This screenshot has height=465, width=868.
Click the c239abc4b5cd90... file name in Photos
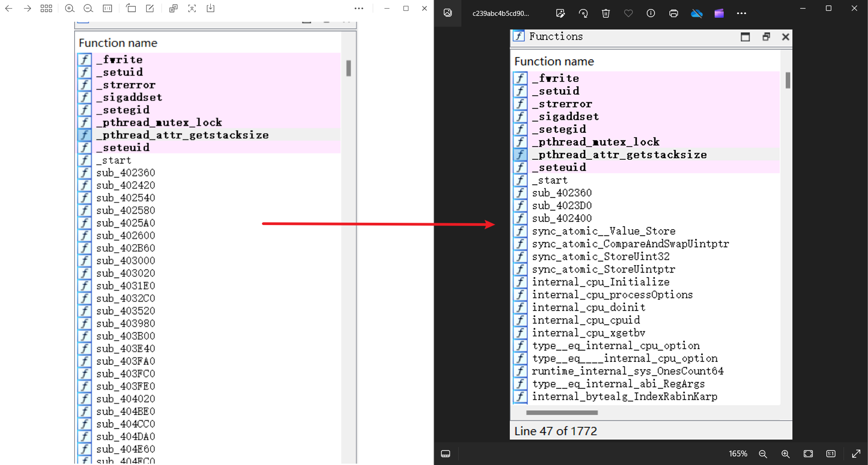[x=501, y=14]
